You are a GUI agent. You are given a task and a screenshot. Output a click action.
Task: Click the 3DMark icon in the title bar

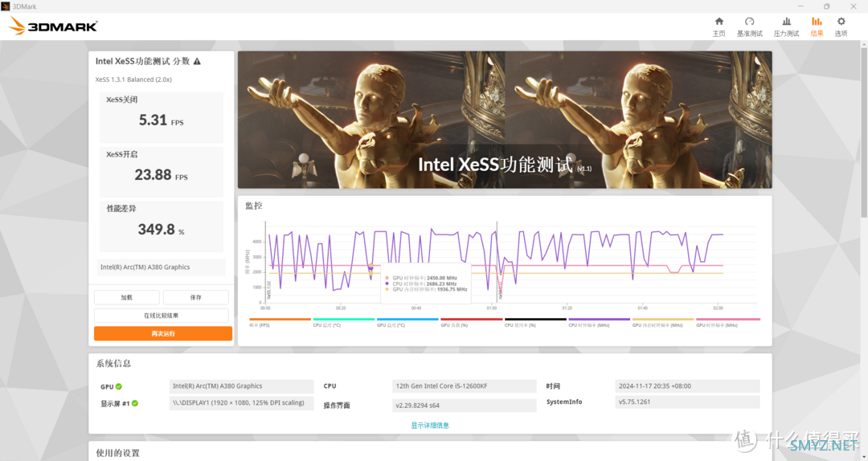point(6,6)
